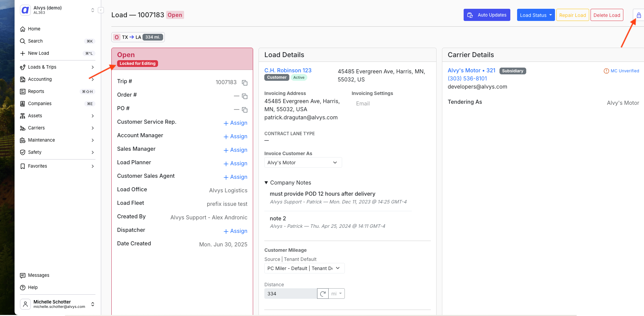Open the Load Status dropdown
This screenshot has width=644, height=316.
[536, 15]
